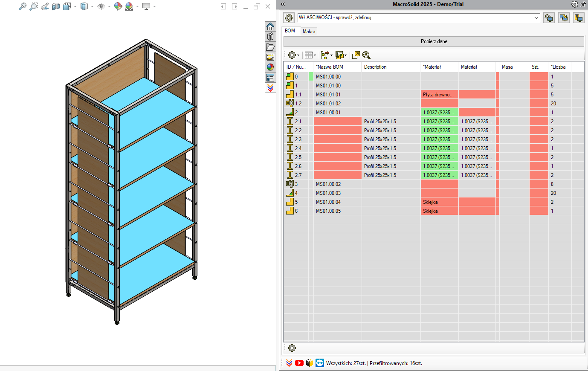Click the export window arrow icon
The height and width of the screenshot is (371, 588).
[x=356, y=55]
